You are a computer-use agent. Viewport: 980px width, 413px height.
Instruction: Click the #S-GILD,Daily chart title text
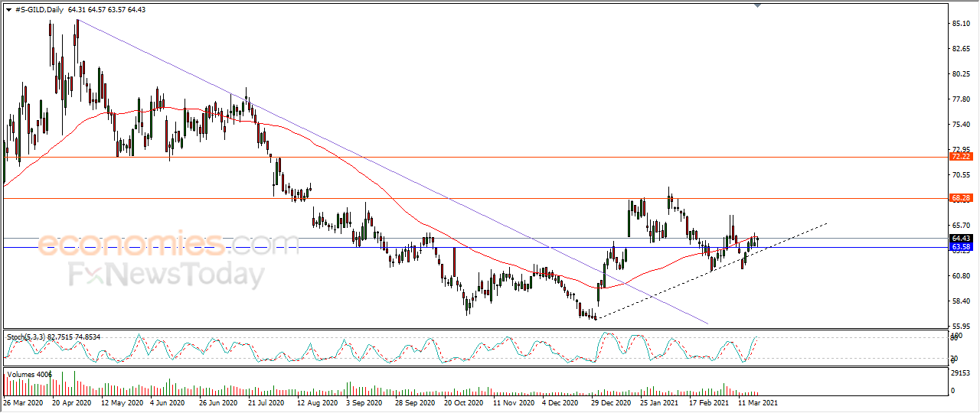(x=39, y=9)
